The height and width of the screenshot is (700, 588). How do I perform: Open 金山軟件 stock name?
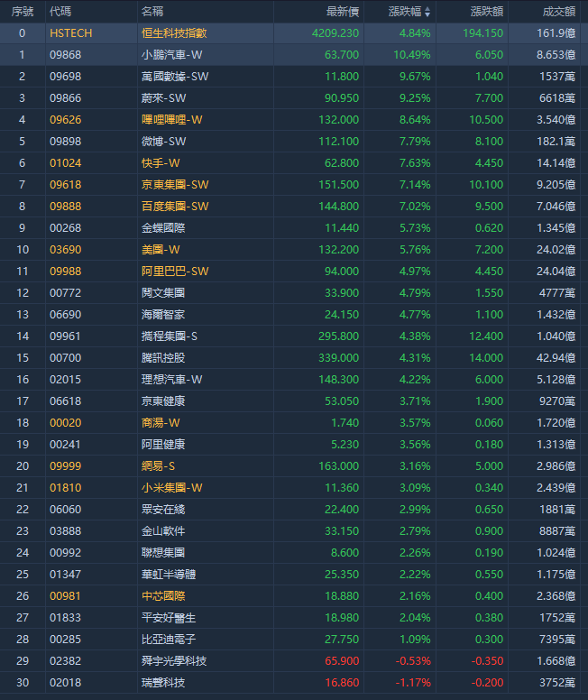[x=163, y=531]
